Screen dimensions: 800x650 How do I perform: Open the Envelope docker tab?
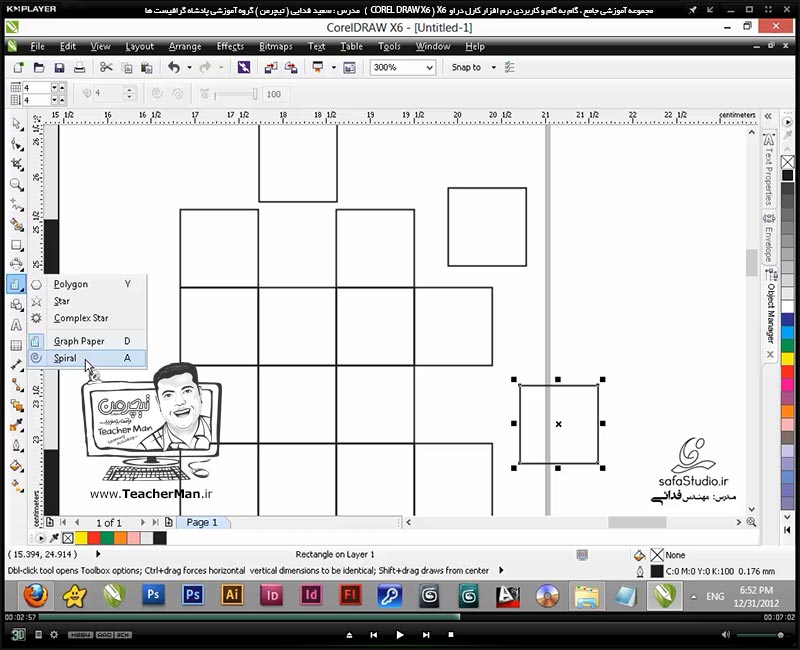[769, 238]
